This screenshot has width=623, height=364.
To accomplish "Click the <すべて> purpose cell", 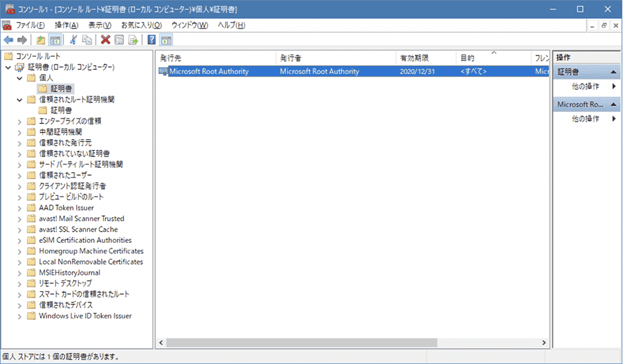I will pyautogui.click(x=473, y=71).
